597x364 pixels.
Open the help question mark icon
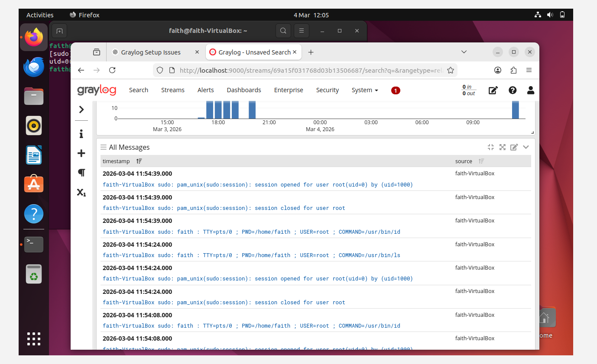(513, 90)
